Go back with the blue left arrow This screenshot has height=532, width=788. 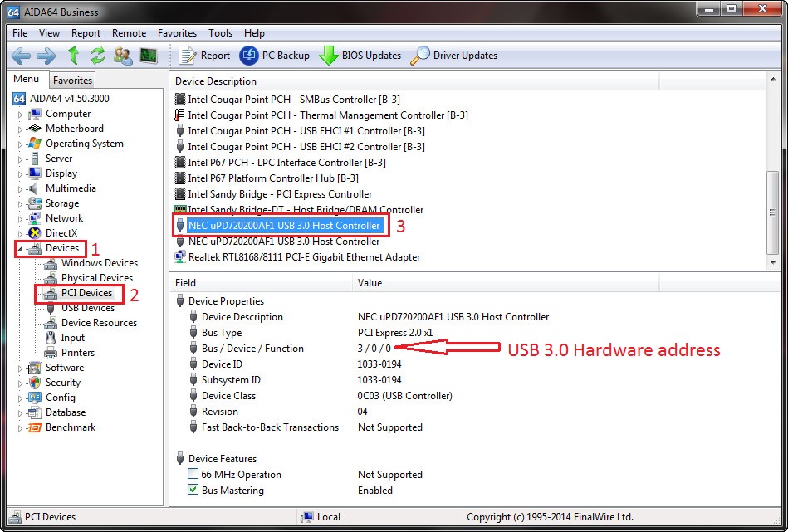21,56
